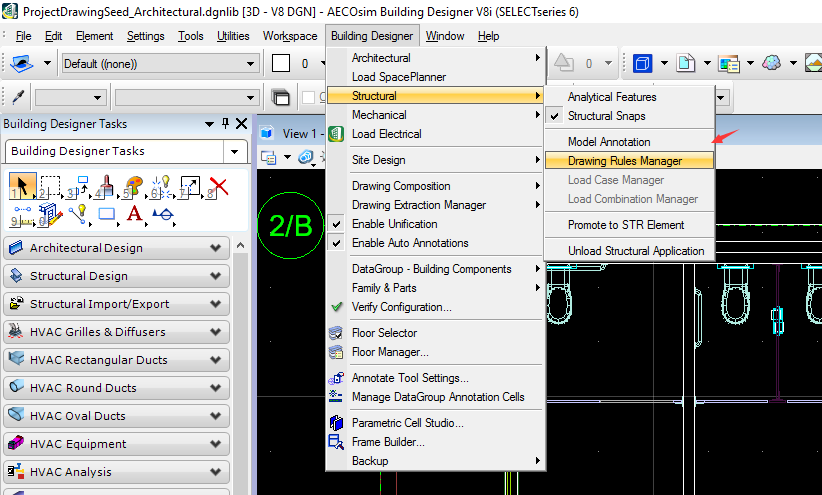This screenshot has height=495, width=822.
Task: Click the View 1 attributes icon
Action: tap(268, 157)
